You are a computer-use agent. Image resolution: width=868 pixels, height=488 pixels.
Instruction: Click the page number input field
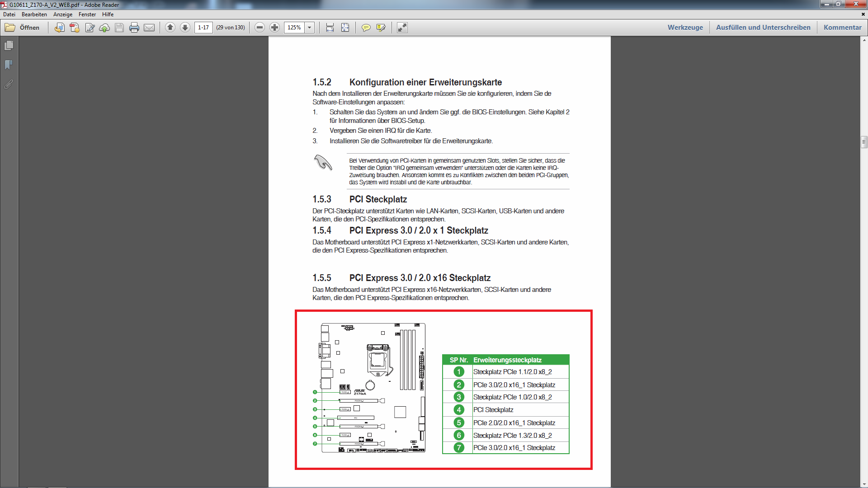tap(203, 28)
